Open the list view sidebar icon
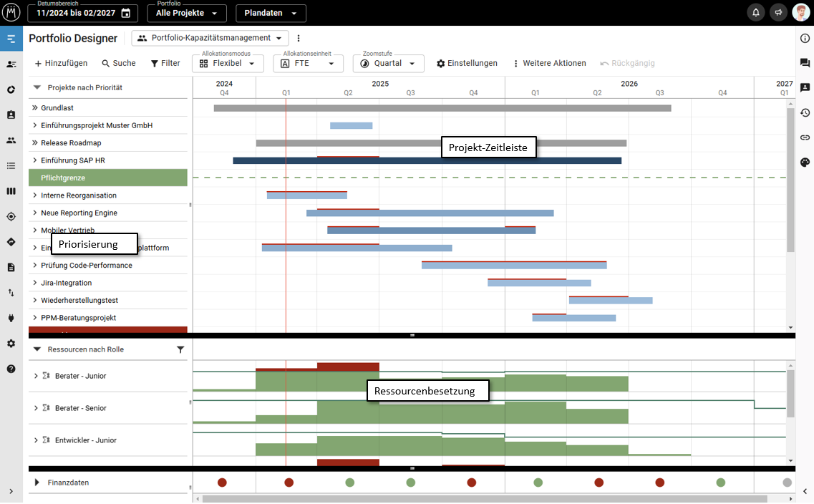This screenshot has height=504, width=814. tap(11, 165)
